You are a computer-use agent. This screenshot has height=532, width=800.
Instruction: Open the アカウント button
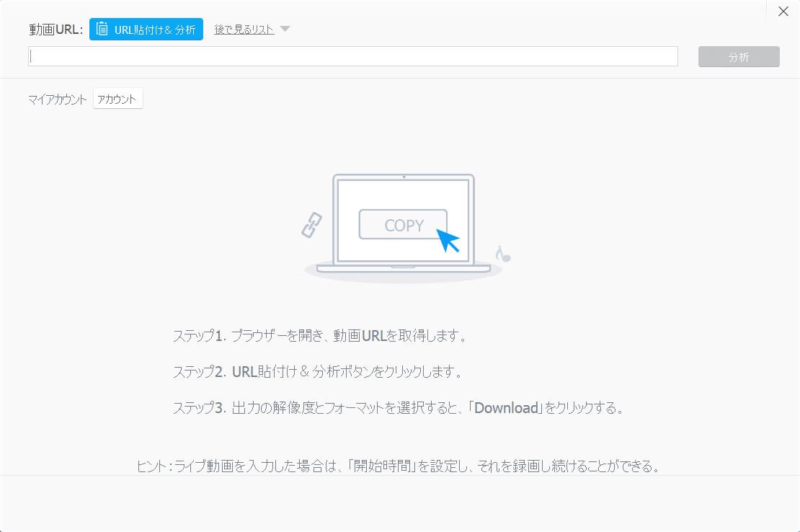pos(118,99)
